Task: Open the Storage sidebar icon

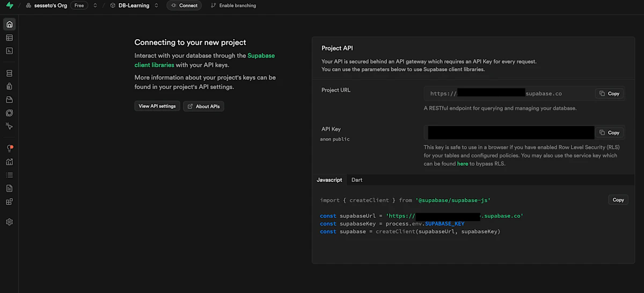Action: (9, 100)
